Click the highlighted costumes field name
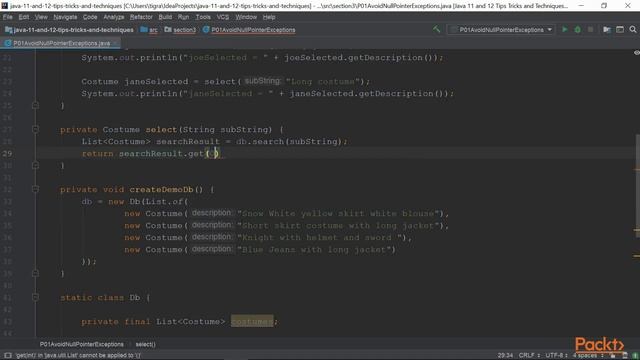640x360 pixels. point(252,321)
